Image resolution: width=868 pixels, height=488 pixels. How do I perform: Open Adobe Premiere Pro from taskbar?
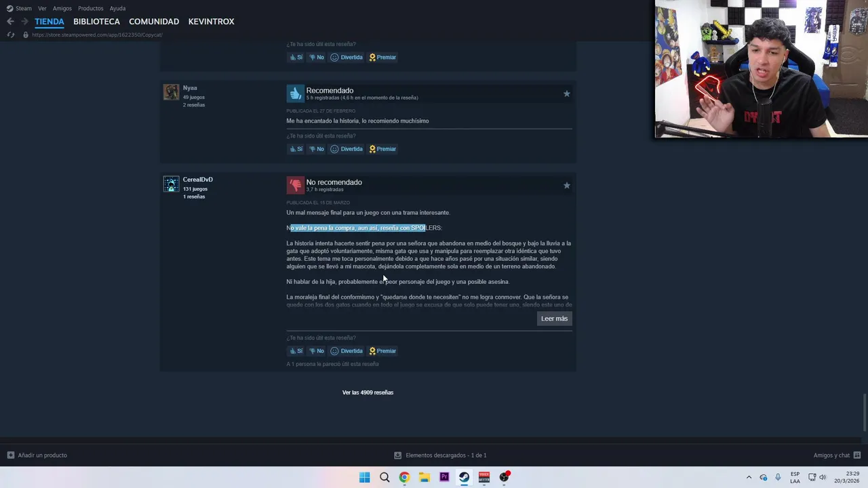coord(444,477)
